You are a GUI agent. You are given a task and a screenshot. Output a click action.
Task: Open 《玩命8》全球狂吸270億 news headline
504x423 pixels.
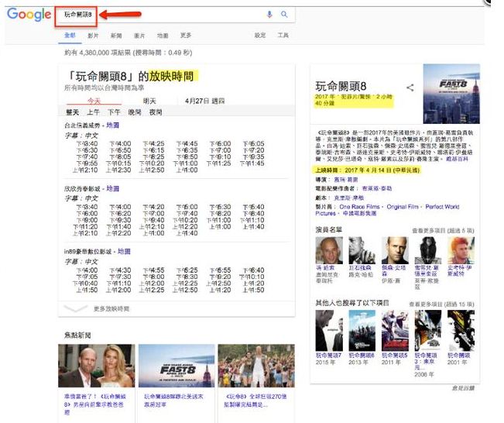(255, 401)
